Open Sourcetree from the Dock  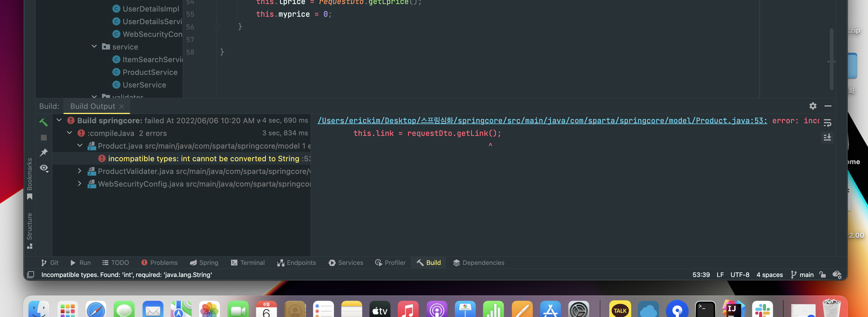pos(677,309)
